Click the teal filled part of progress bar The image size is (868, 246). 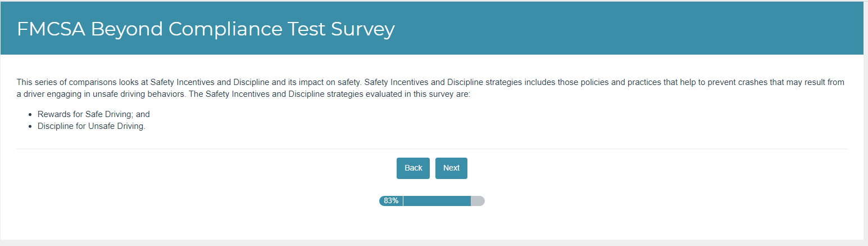(x=437, y=201)
